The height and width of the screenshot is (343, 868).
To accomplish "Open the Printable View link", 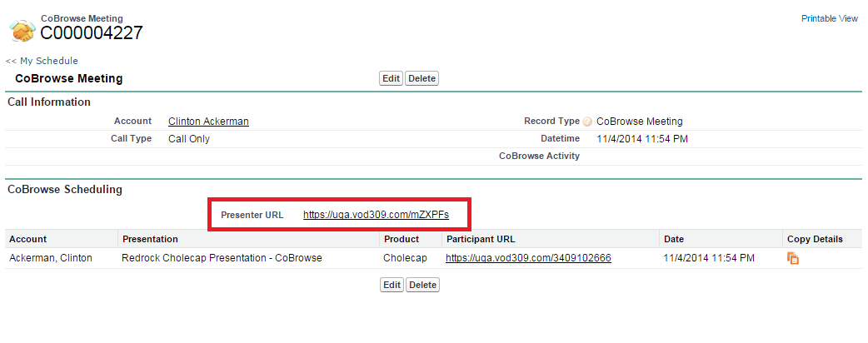I will 829,18.
